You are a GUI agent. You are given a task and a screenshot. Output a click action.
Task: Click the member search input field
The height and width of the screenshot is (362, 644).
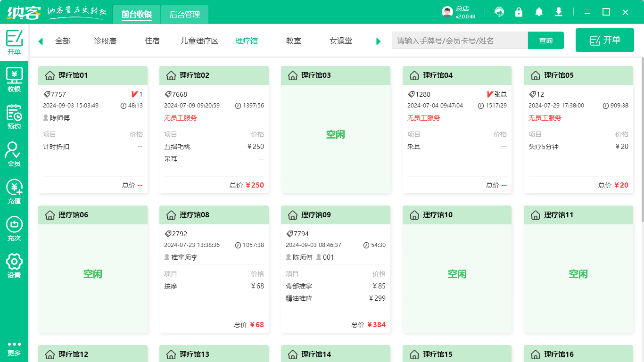460,40
